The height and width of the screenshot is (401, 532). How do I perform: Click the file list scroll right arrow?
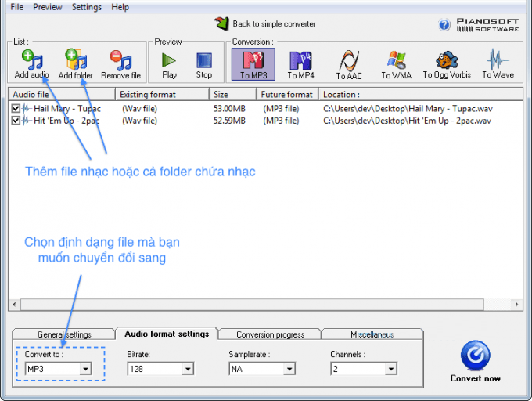(516, 305)
